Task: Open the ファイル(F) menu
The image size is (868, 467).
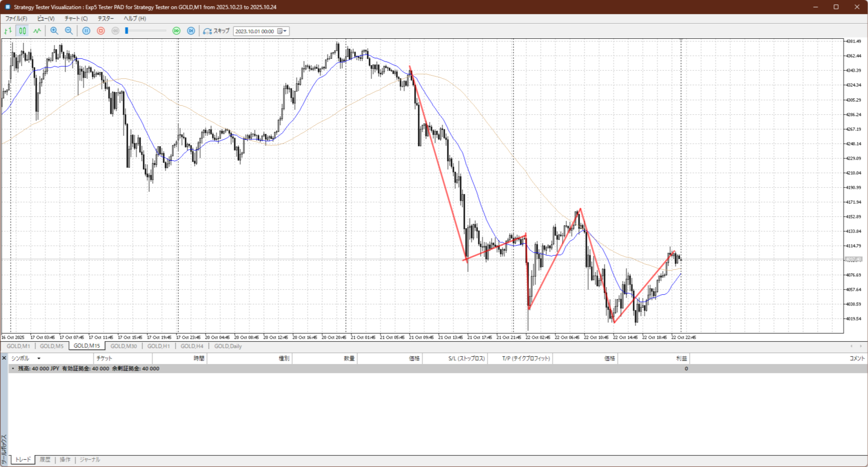Action: click(16, 19)
